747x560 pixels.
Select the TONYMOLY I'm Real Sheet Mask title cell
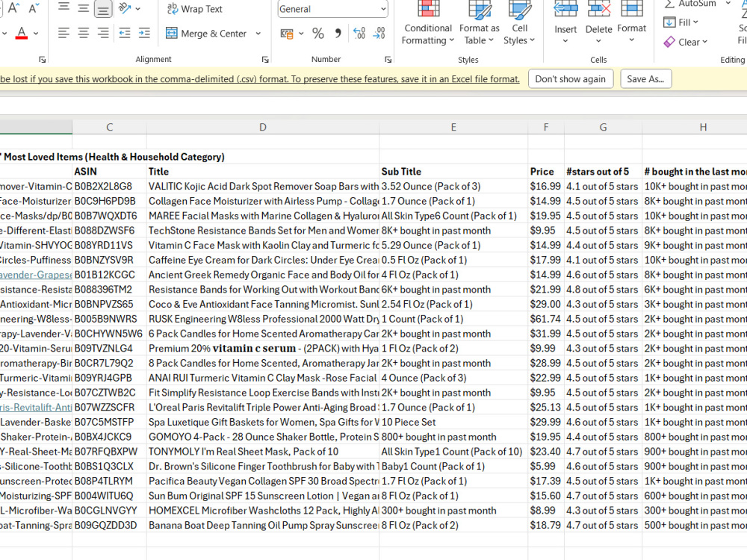coord(262,452)
